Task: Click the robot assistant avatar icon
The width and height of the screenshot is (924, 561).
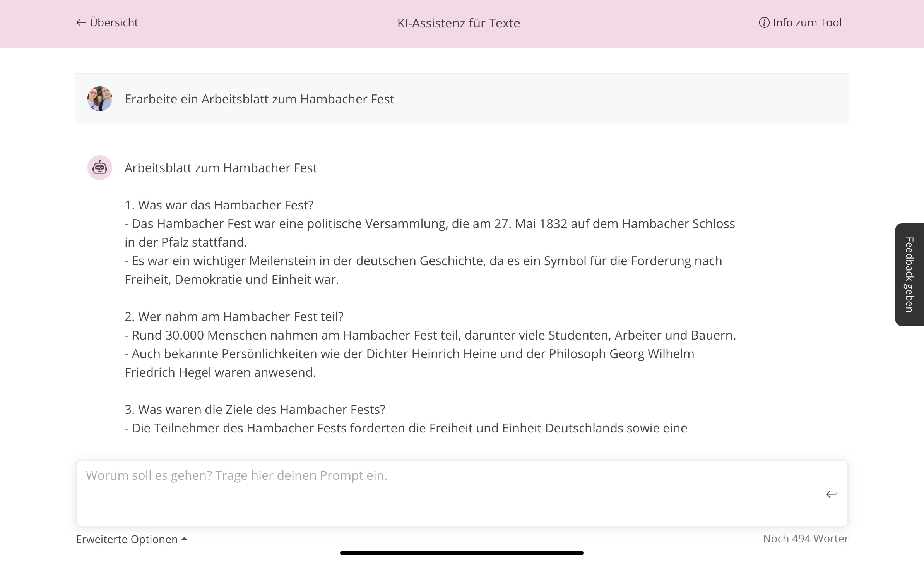Action: 100,168
